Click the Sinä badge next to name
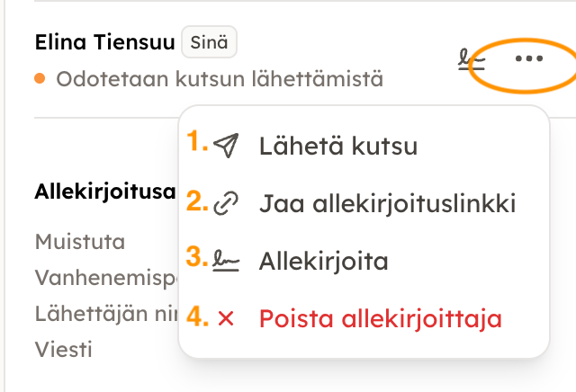This screenshot has height=392, width=576. pos(209,42)
